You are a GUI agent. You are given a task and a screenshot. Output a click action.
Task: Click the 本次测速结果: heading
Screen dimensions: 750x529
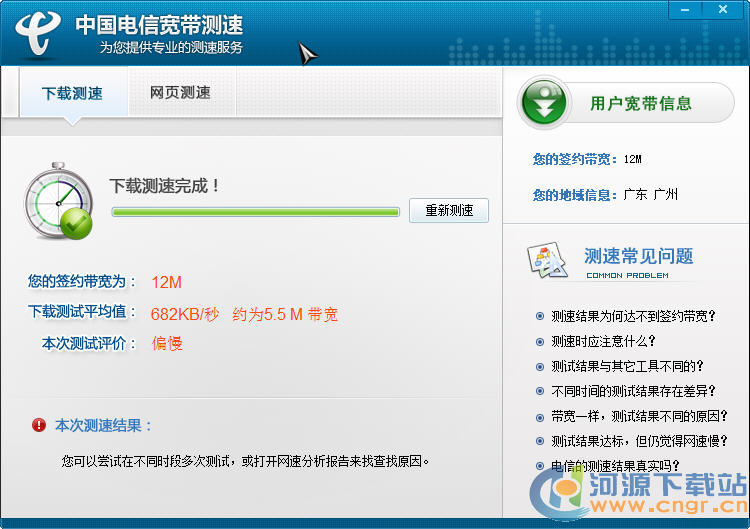coord(103,425)
